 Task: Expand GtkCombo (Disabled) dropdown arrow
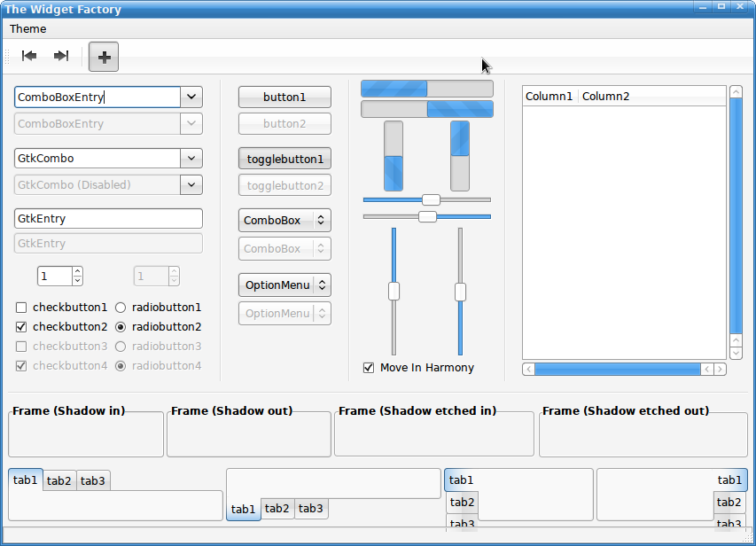[x=191, y=184]
